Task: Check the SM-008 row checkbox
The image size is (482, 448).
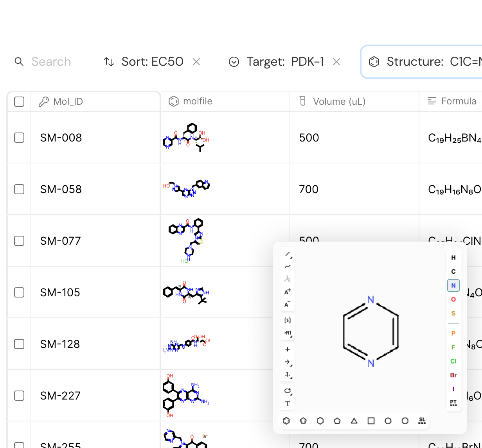Action: [19, 138]
